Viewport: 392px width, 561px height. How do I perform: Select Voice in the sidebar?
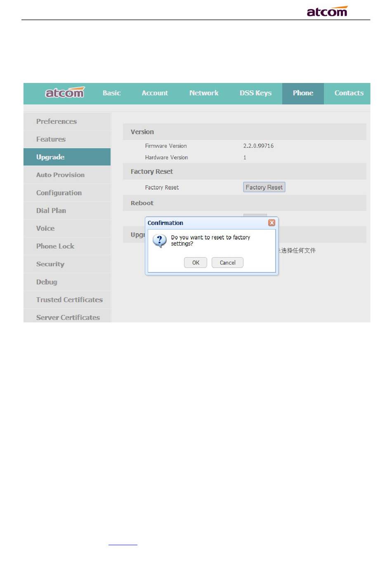[x=67, y=228]
